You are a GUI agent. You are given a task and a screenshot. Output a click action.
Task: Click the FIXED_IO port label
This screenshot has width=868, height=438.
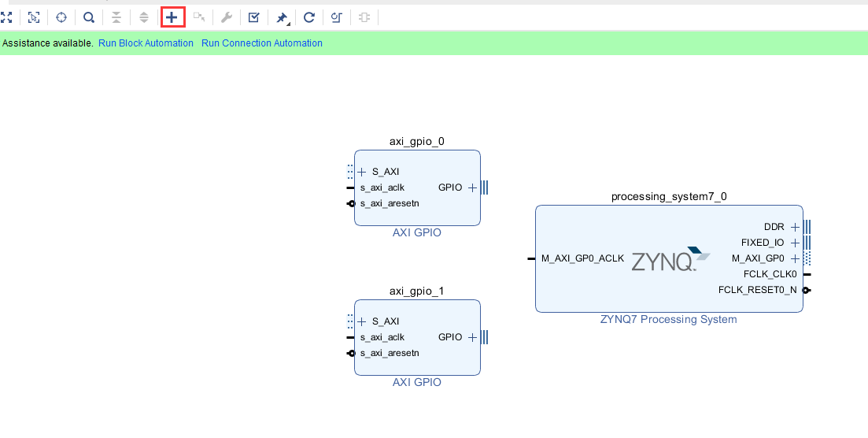(763, 243)
